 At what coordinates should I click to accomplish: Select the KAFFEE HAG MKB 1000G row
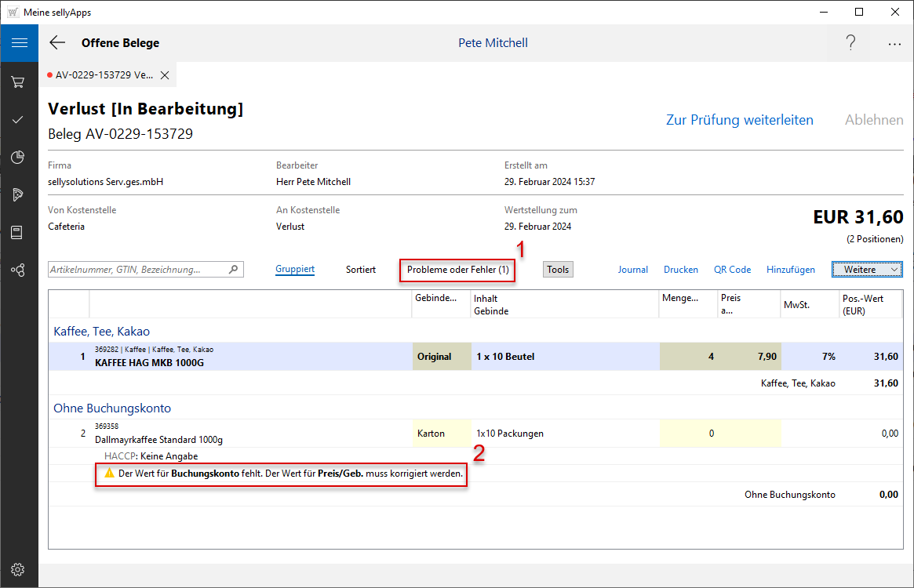pos(235,357)
